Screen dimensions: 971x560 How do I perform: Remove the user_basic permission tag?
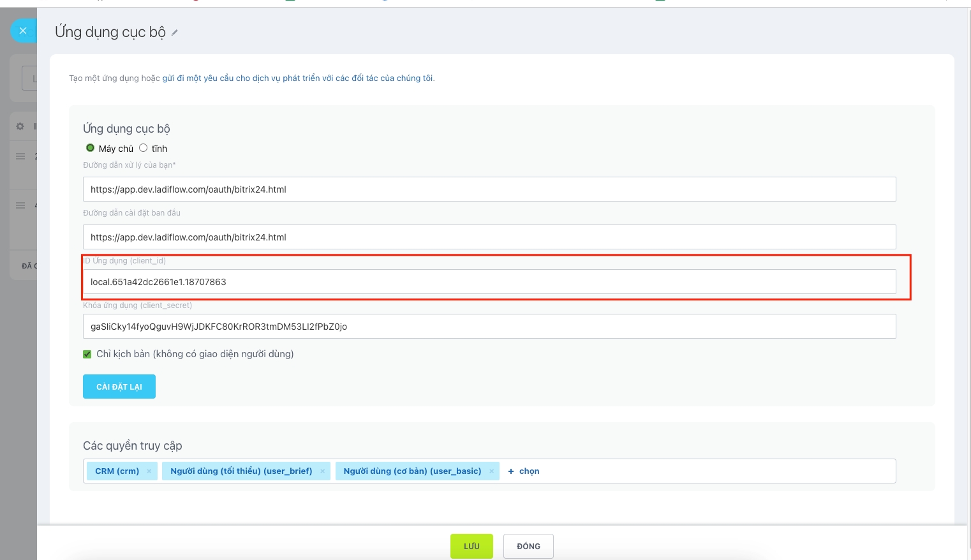tap(491, 471)
